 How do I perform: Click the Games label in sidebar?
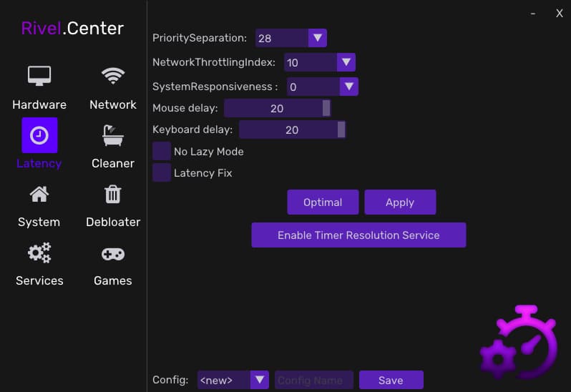(113, 280)
